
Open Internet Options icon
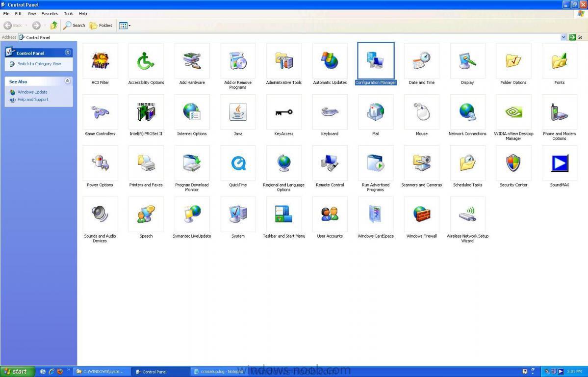coord(192,112)
